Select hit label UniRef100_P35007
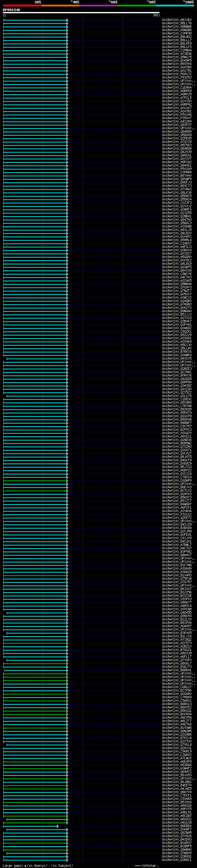The width and height of the screenshot is (197, 868). pos(176,118)
